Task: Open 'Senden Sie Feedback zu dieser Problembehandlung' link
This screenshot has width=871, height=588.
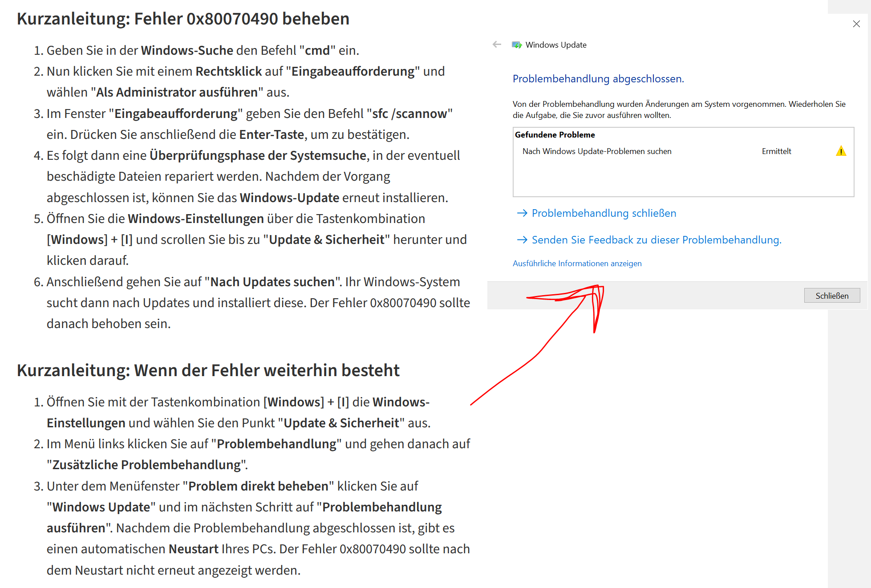Action: coord(656,240)
